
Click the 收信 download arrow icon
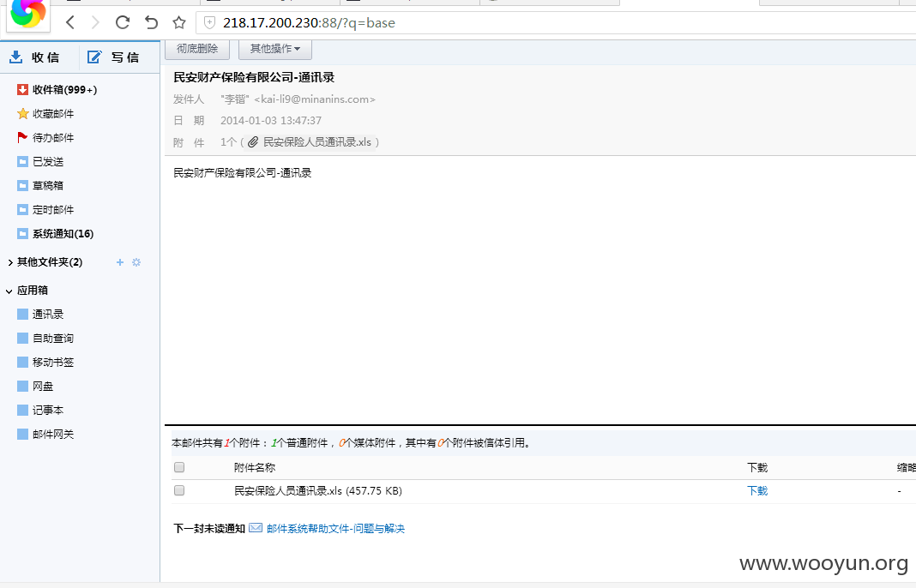tap(15, 57)
